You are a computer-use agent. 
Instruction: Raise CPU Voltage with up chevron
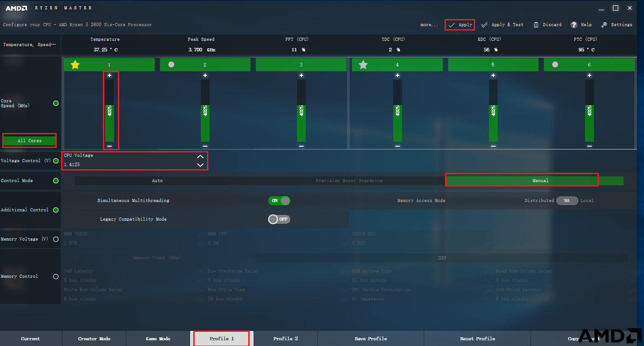pos(200,156)
